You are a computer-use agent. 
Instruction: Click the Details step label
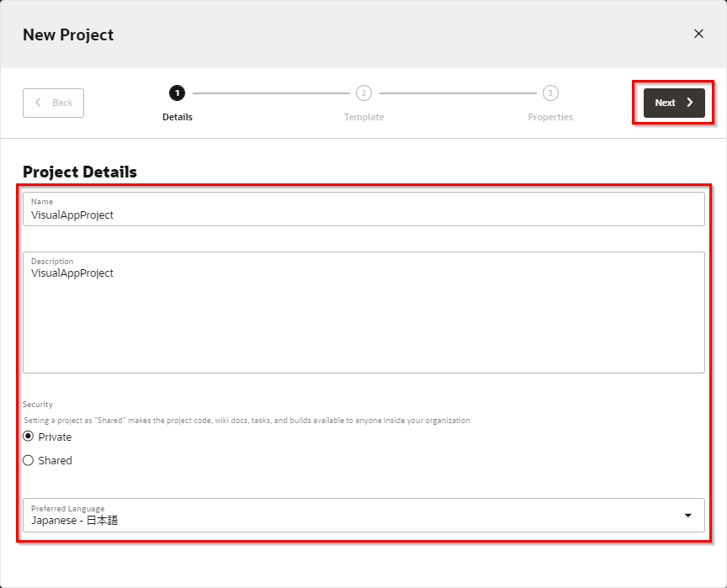[x=178, y=117]
